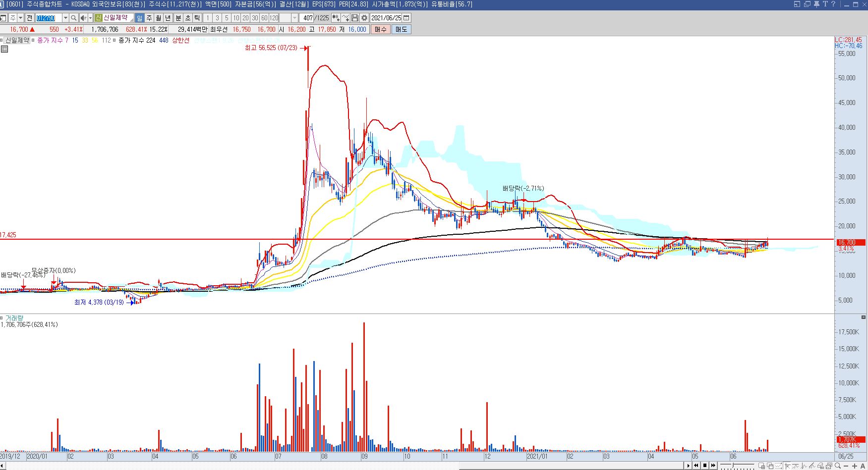Click the 매수 buy button
The image size is (868, 470).
point(381,29)
